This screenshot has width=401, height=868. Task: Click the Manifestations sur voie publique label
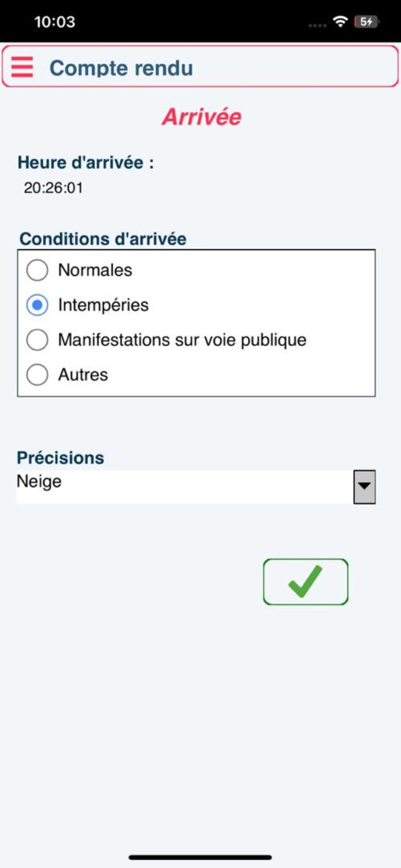pos(182,340)
